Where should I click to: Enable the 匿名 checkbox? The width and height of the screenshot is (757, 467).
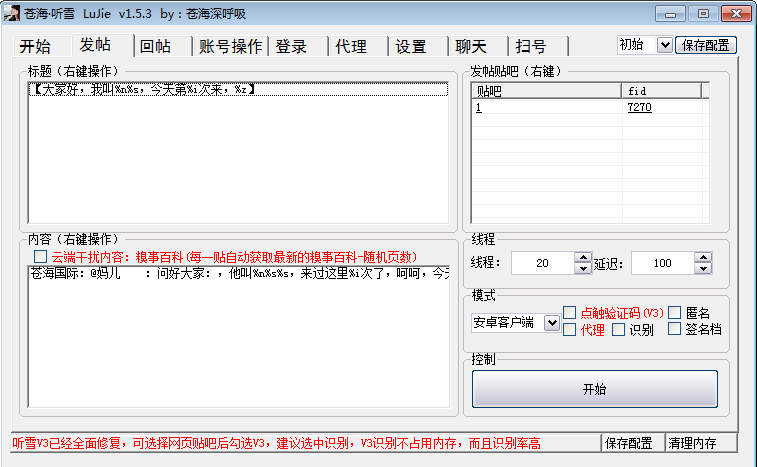(x=674, y=312)
